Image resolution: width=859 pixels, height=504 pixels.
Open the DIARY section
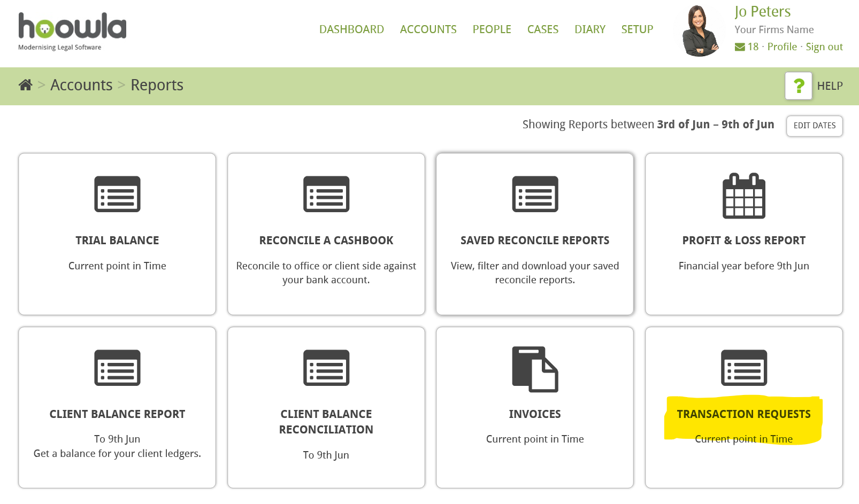click(590, 29)
